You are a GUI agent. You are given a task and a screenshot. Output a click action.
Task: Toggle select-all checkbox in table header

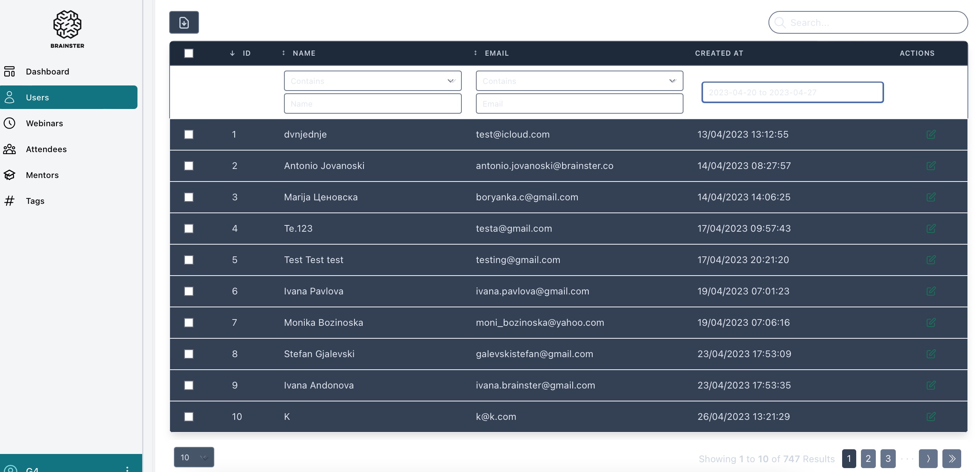point(189,53)
